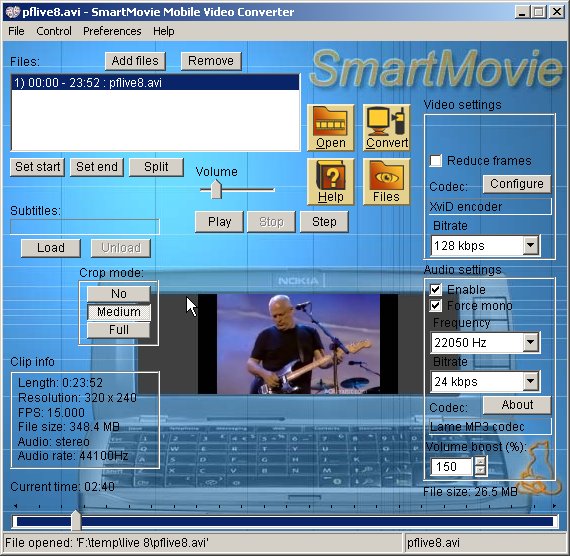This screenshot has height=556, width=570.
Task: Click the Current time: 02:40 label
Action: tap(63, 487)
